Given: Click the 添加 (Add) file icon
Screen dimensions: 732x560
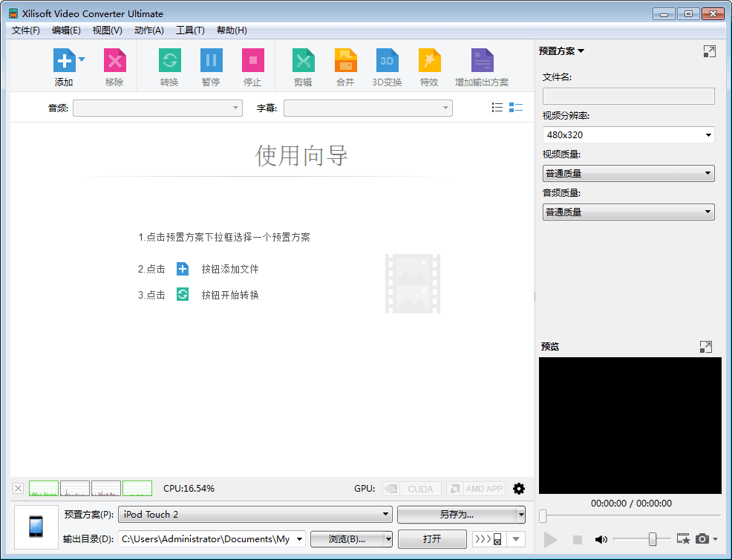Looking at the screenshot, I should tap(65, 60).
